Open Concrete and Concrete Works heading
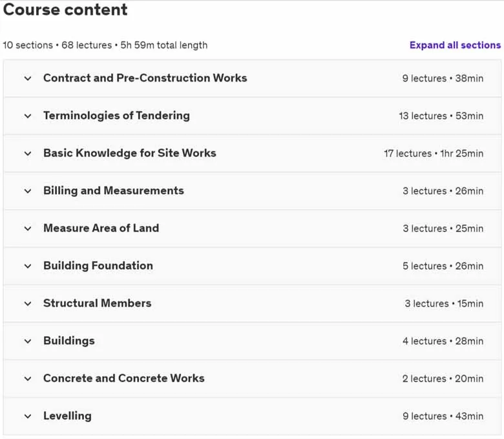This screenshot has height=439, width=504. pyautogui.click(x=124, y=378)
